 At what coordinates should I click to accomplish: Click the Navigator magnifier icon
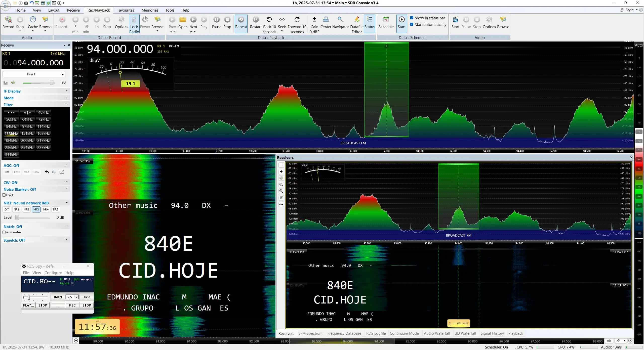(340, 20)
